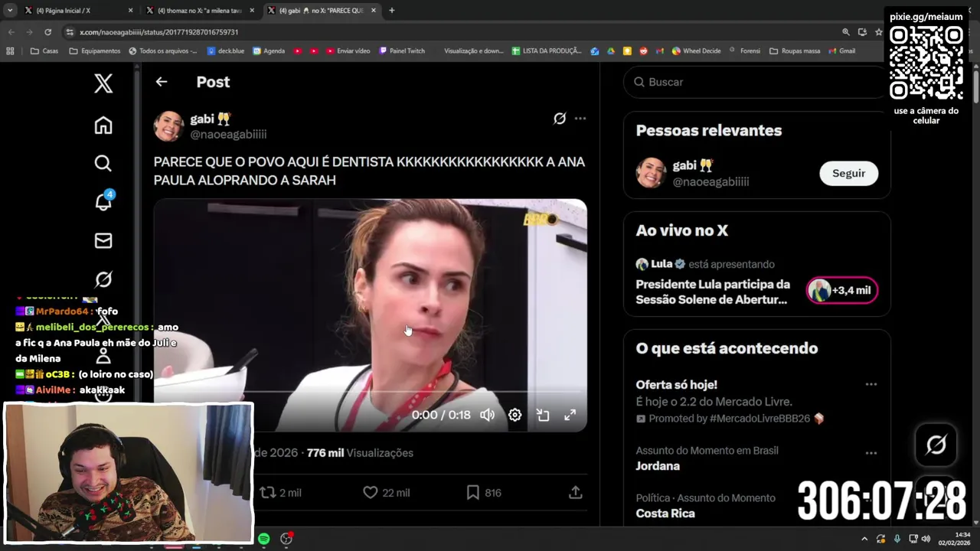The image size is (980, 551).
Task: Open the tab search dropdown
Action: tap(10, 11)
